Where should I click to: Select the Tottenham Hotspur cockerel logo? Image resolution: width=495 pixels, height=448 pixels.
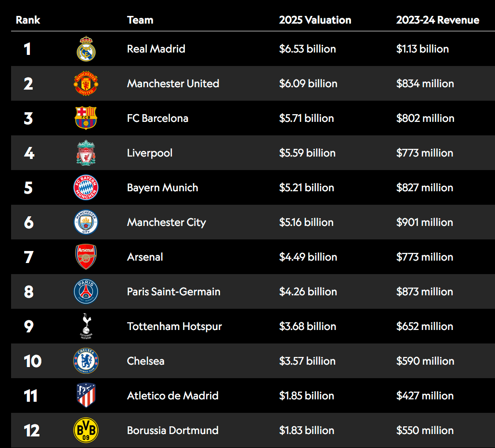pyautogui.click(x=86, y=326)
